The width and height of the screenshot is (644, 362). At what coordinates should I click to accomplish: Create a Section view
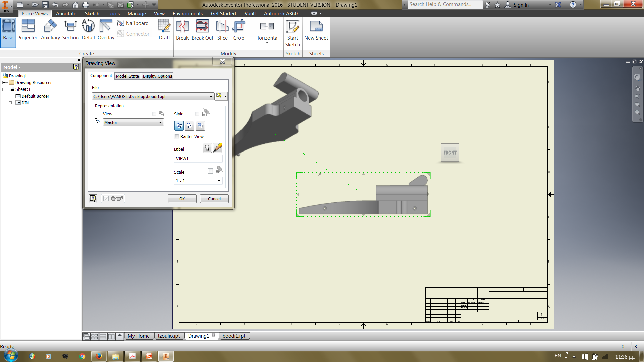pos(70,30)
